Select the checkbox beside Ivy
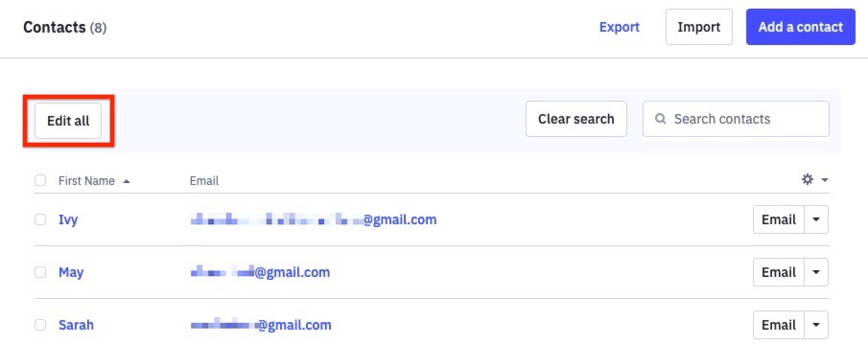Image resolution: width=868 pixels, height=345 pixels. pos(40,219)
